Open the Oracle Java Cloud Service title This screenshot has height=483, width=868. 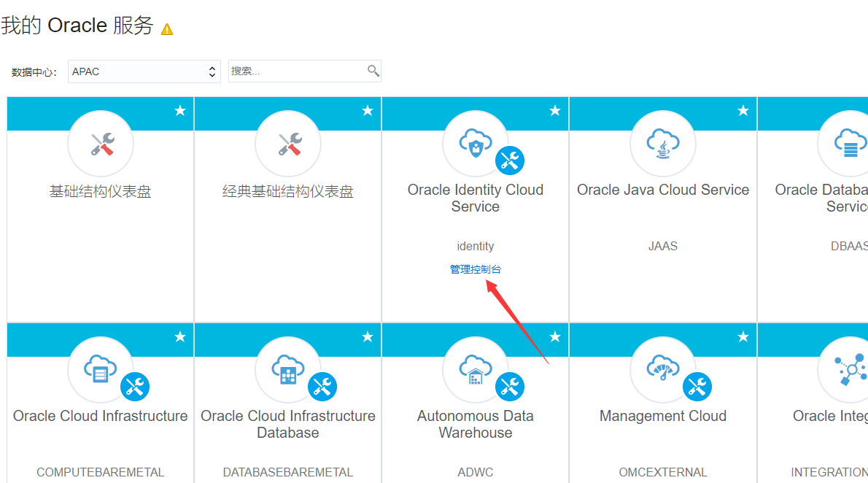663,190
